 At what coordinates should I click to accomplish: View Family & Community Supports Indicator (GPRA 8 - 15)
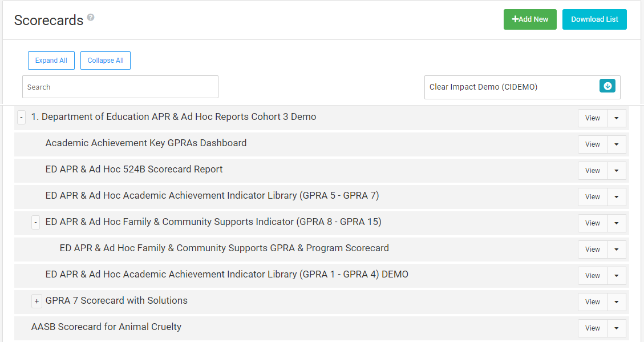coord(592,223)
